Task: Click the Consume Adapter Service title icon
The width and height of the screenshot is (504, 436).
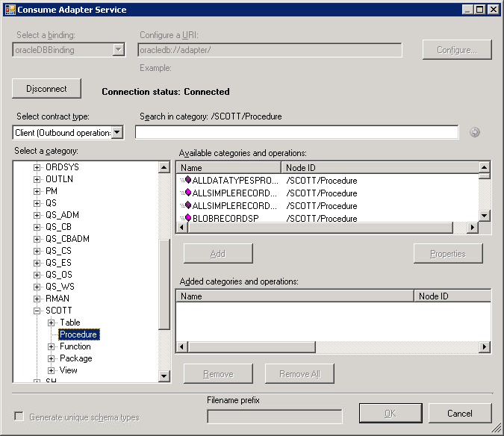Action: point(10,9)
